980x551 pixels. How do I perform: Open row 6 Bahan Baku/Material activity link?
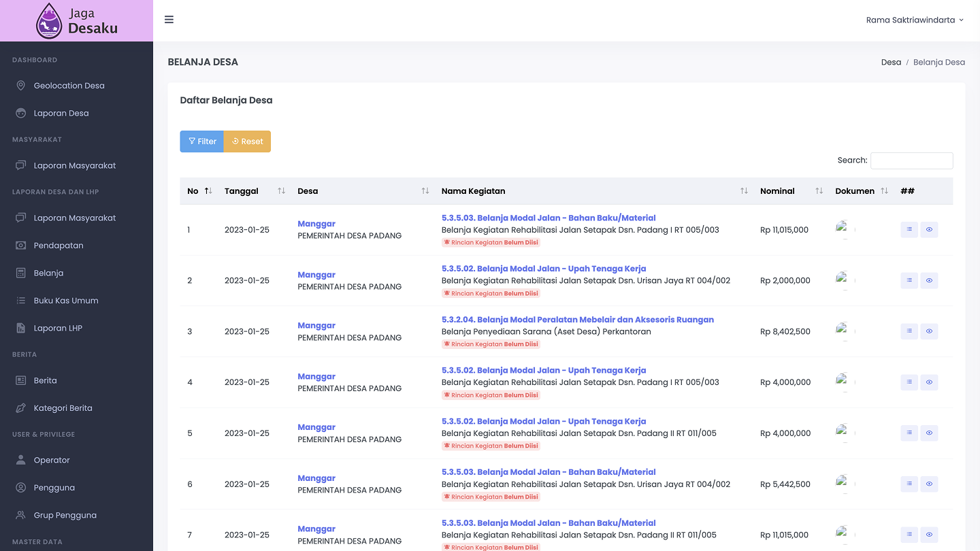coord(549,472)
